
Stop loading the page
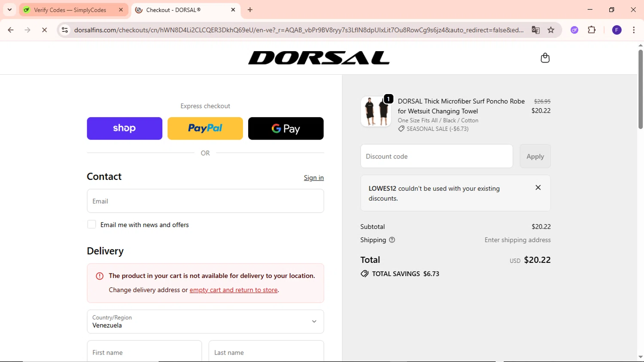click(x=44, y=30)
